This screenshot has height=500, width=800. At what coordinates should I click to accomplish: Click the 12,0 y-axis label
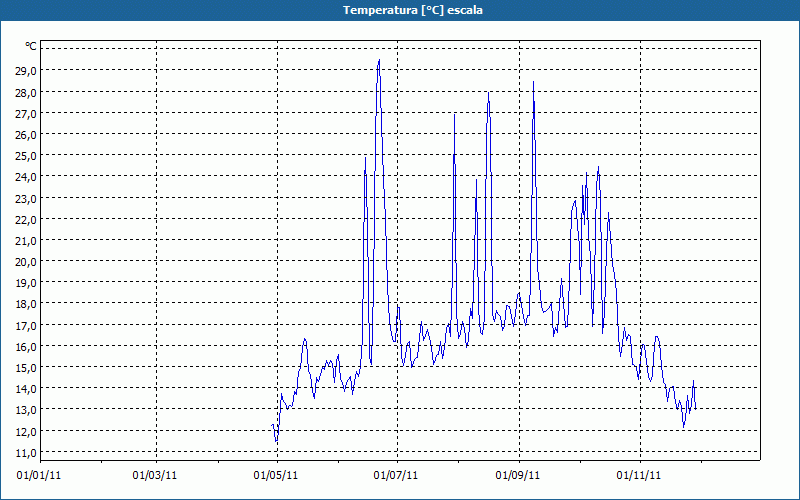pos(26,432)
